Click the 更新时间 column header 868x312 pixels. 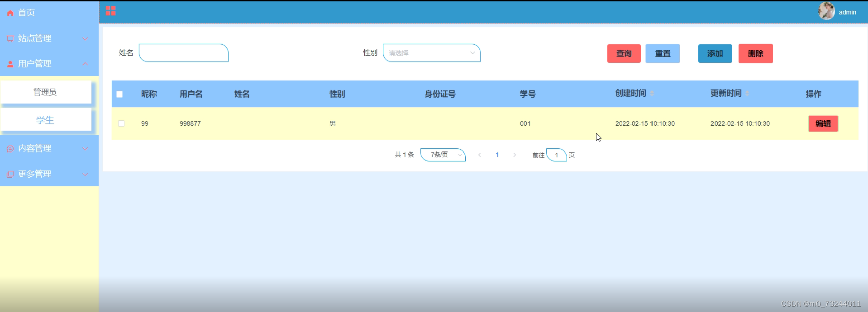pyautogui.click(x=726, y=93)
